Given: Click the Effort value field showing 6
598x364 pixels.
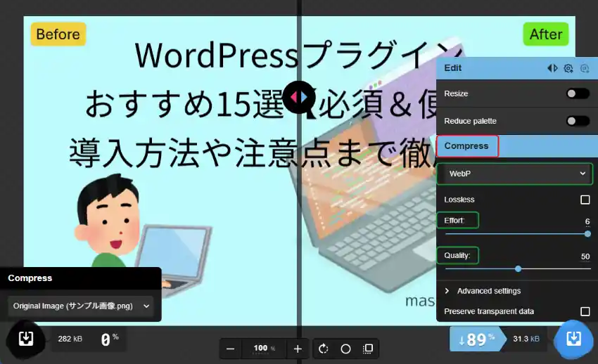Looking at the screenshot, I should (x=587, y=221).
